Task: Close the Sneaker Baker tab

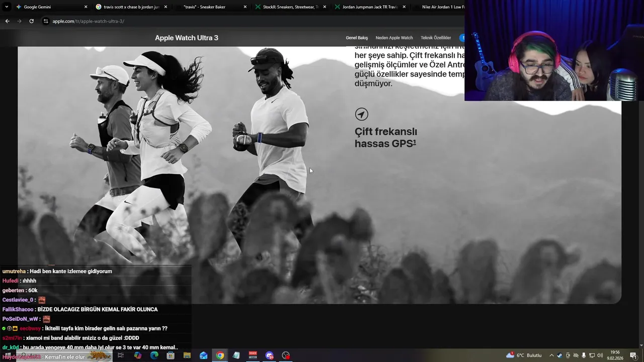Action: tap(245, 7)
